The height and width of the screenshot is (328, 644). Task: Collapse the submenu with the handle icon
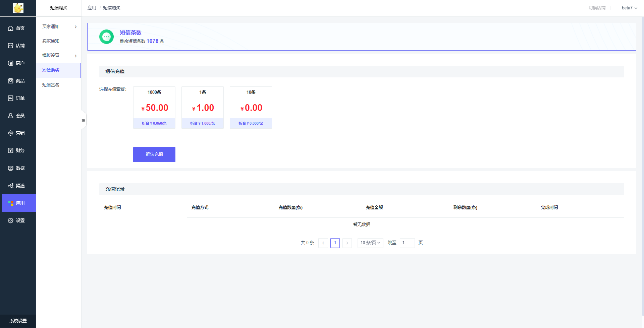tap(83, 121)
